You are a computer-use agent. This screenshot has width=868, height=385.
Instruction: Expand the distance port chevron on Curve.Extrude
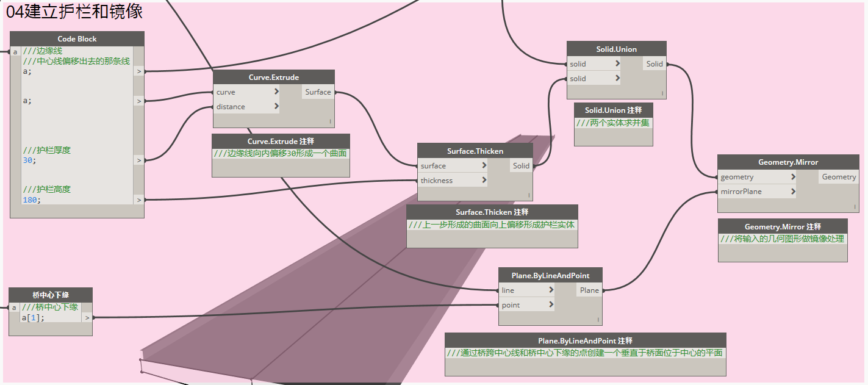[276, 107]
